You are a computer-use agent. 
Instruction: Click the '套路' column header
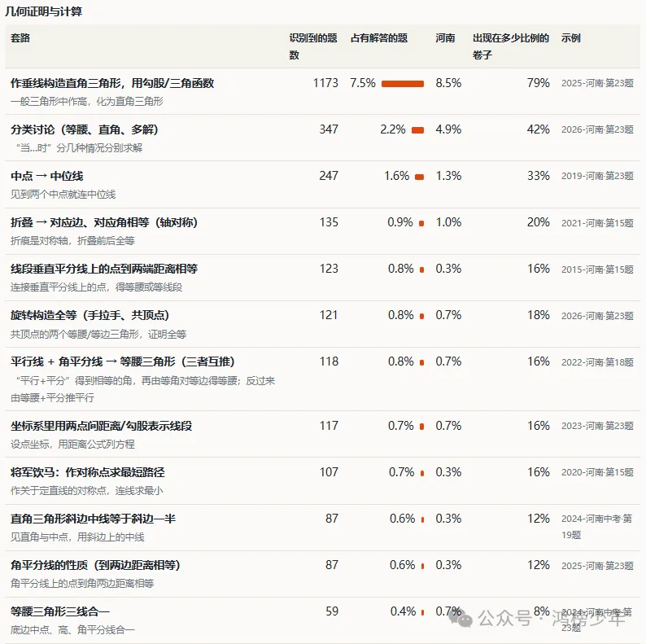click(x=20, y=38)
